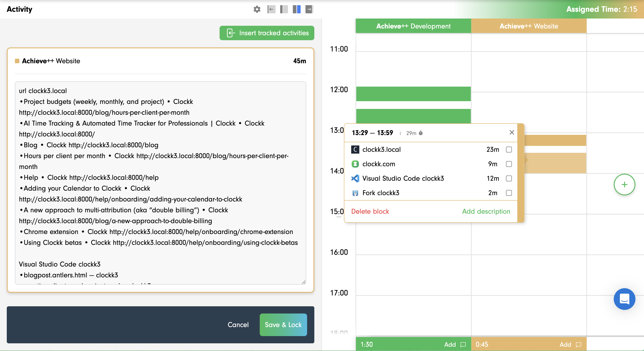The image size is (644, 351).
Task: Click the clockk.com green icon
Action: (x=355, y=164)
